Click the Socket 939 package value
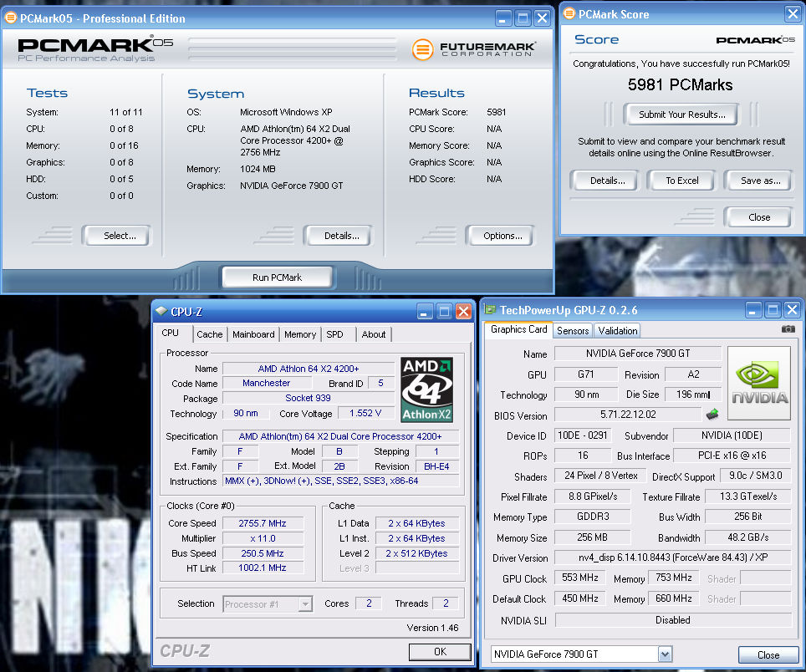 point(308,398)
